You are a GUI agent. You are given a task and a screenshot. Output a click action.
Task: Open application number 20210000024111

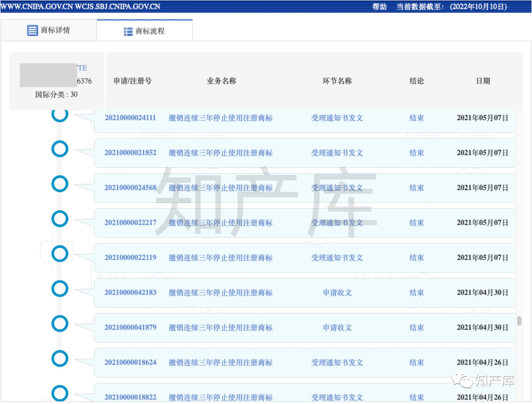pyautogui.click(x=130, y=118)
